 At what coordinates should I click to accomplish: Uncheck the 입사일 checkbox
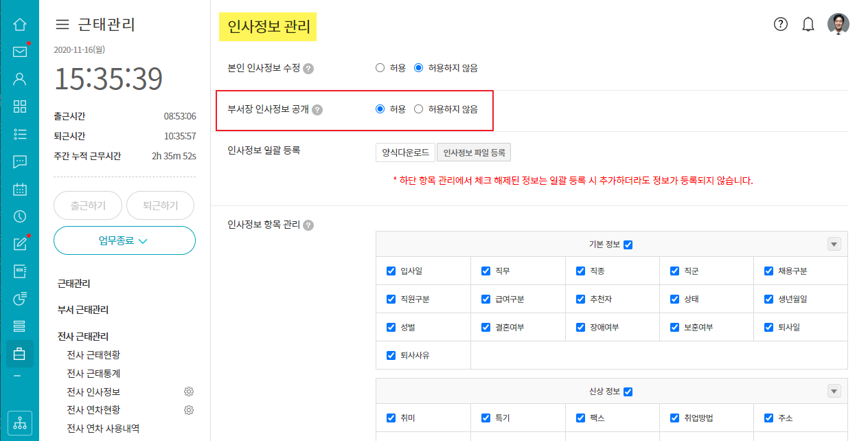click(391, 271)
